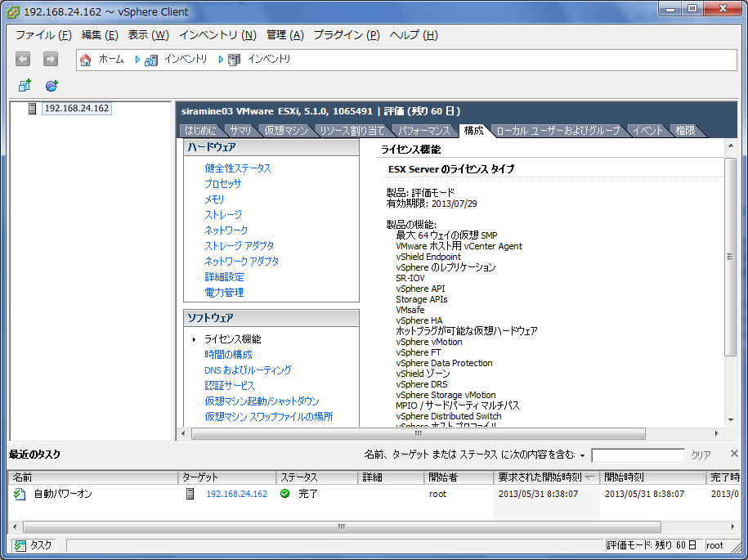This screenshot has width=748, height=560.
Task: Click the back navigation arrow icon
Action: 23,59
